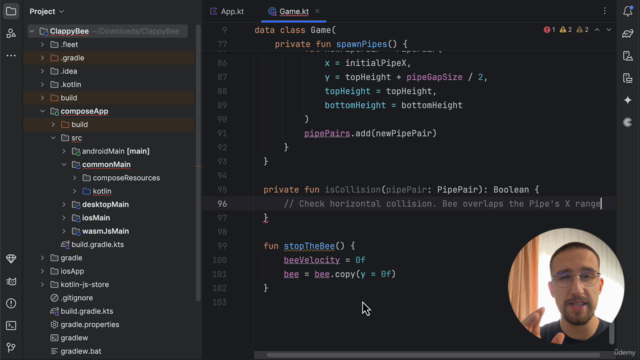Screen dimensions: 640x360
Task: Click the second weak warning indicator
Action: click(582, 30)
